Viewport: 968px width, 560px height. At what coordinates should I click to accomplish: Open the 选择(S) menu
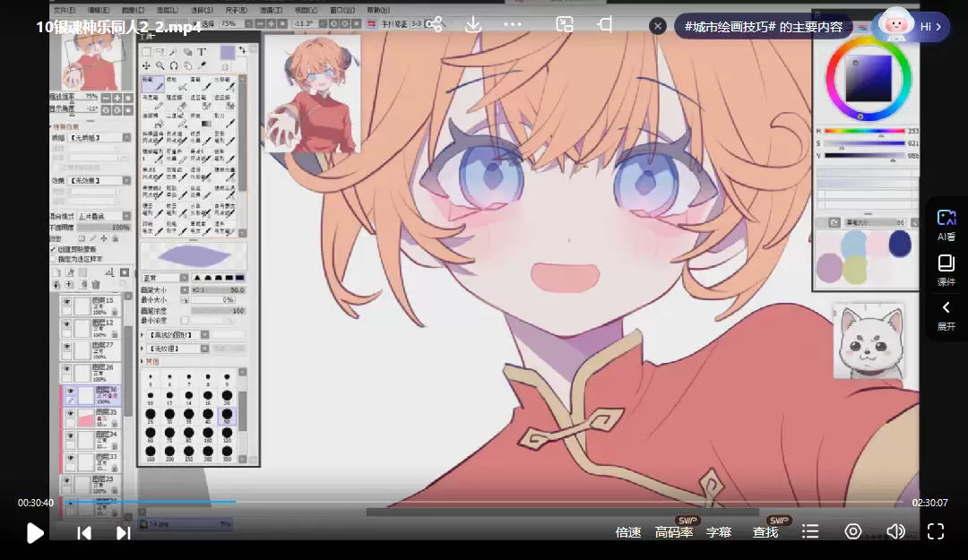(202, 11)
